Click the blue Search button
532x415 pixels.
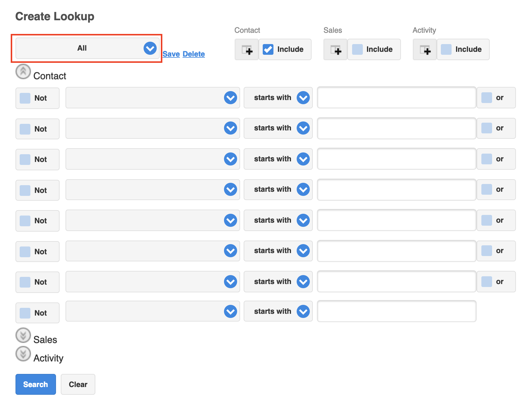(36, 384)
